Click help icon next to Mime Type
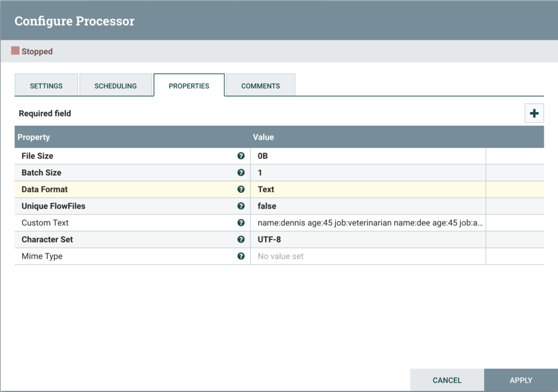The height and width of the screenshot is (392, 558). (x=241, y=256)
